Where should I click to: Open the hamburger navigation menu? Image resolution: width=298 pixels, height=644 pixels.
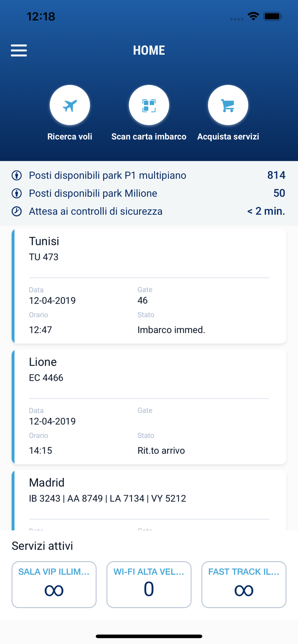click(x=18, y=50)
